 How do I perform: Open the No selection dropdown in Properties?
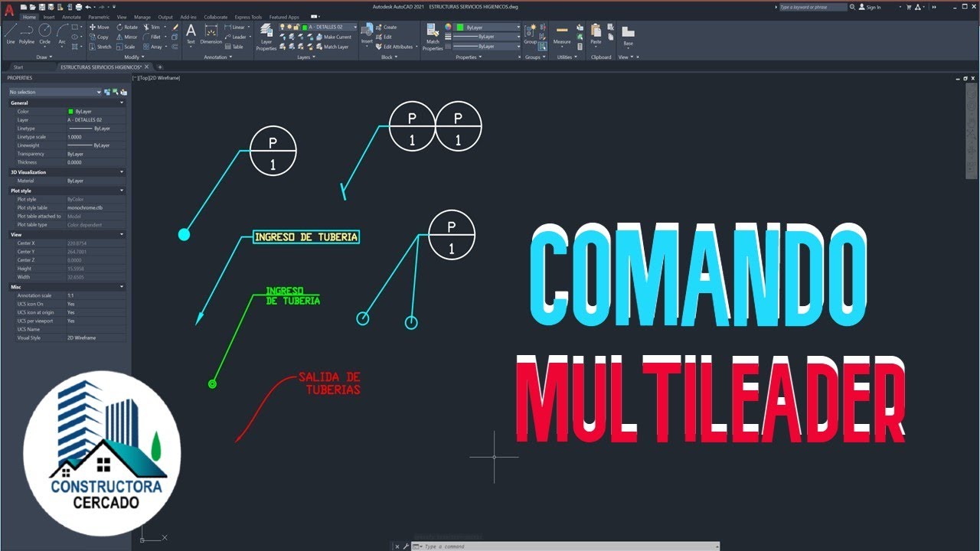pos(54,92)
